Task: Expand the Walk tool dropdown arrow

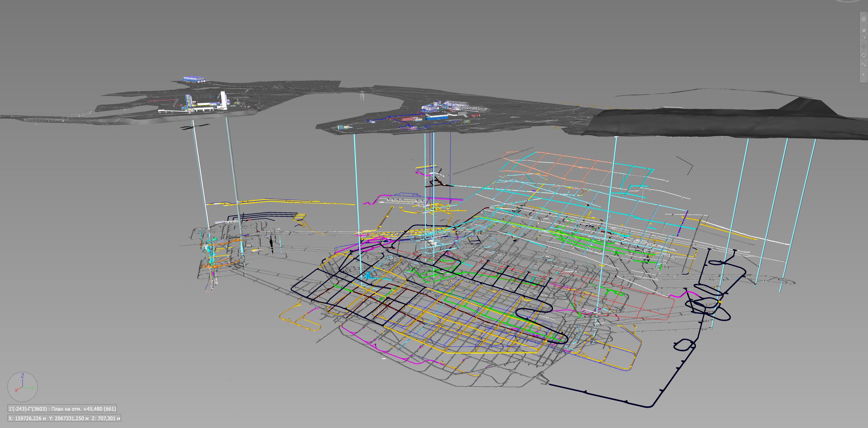Action: (864, 70)
